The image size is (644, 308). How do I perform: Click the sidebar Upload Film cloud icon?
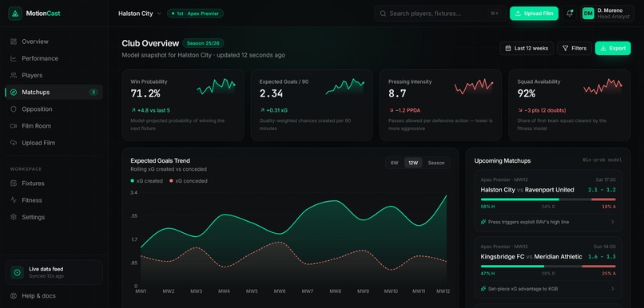coord(14,143)
